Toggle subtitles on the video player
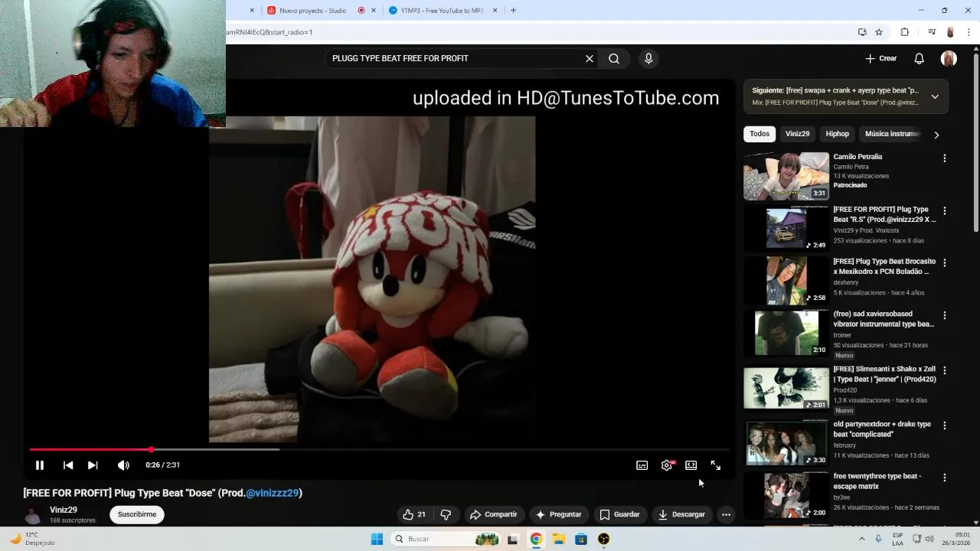The width and height of the screenshot is (980, 551). pyautogui.click(x=642, y=465)
